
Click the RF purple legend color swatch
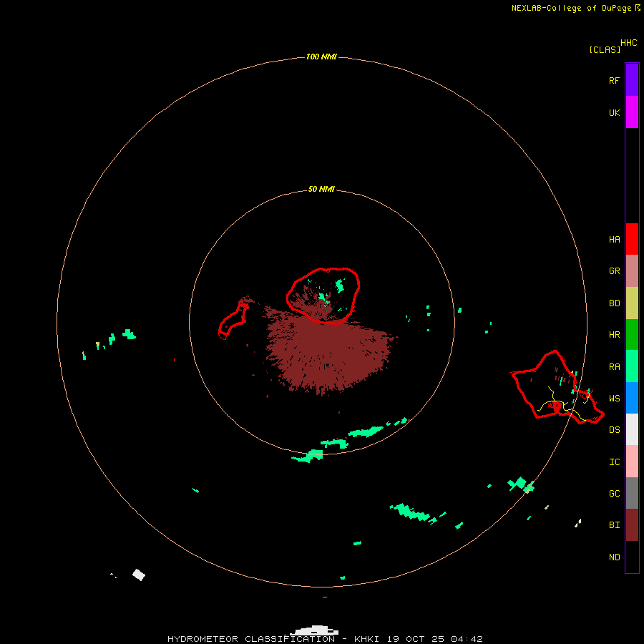(632, 79)
